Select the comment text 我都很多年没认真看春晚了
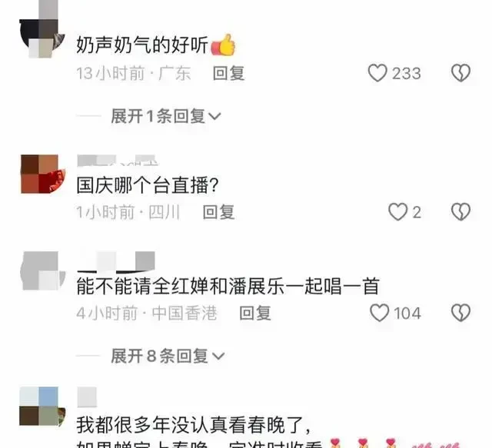Image resolution: width=492 pixels, height=448 pixels. coord(194,425)
